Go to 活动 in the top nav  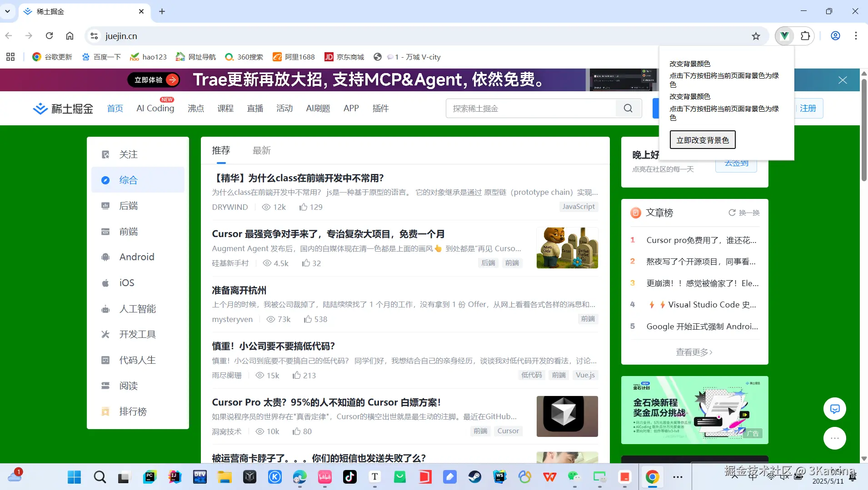(284, 109)
